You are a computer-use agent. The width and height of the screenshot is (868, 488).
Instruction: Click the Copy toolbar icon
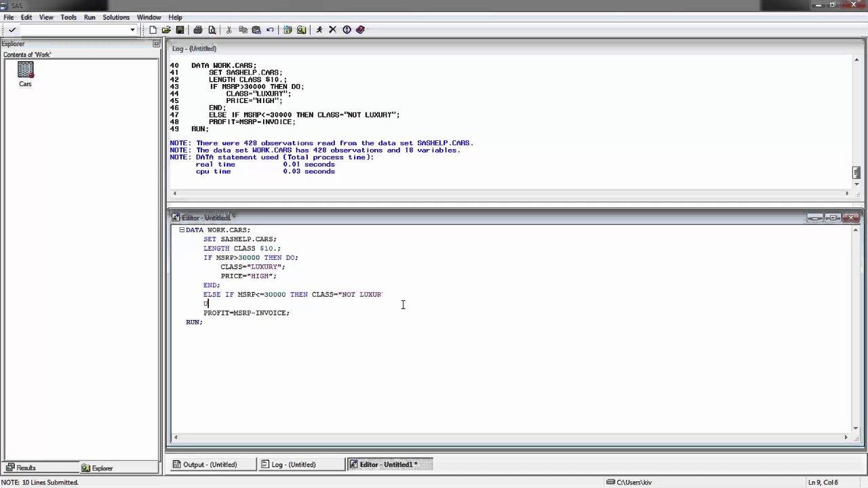243,30
